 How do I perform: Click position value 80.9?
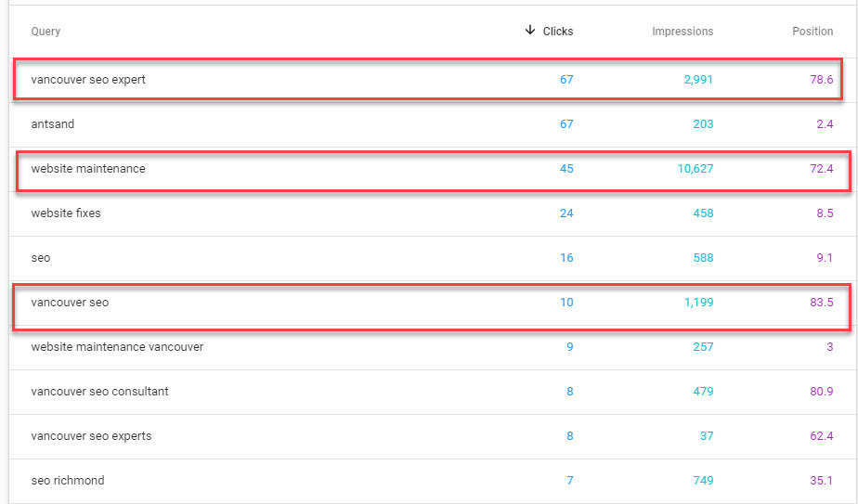pos(822,392)
